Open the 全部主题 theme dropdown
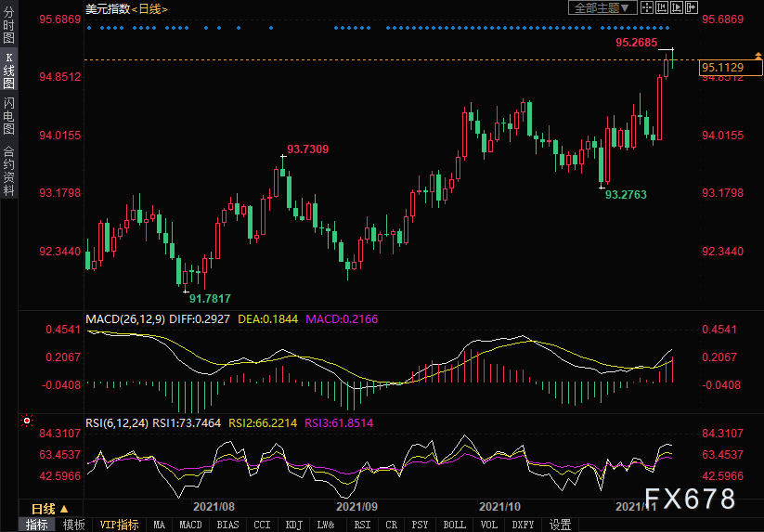The width and height of the screenshot is (764, 532). pos(602,7)
